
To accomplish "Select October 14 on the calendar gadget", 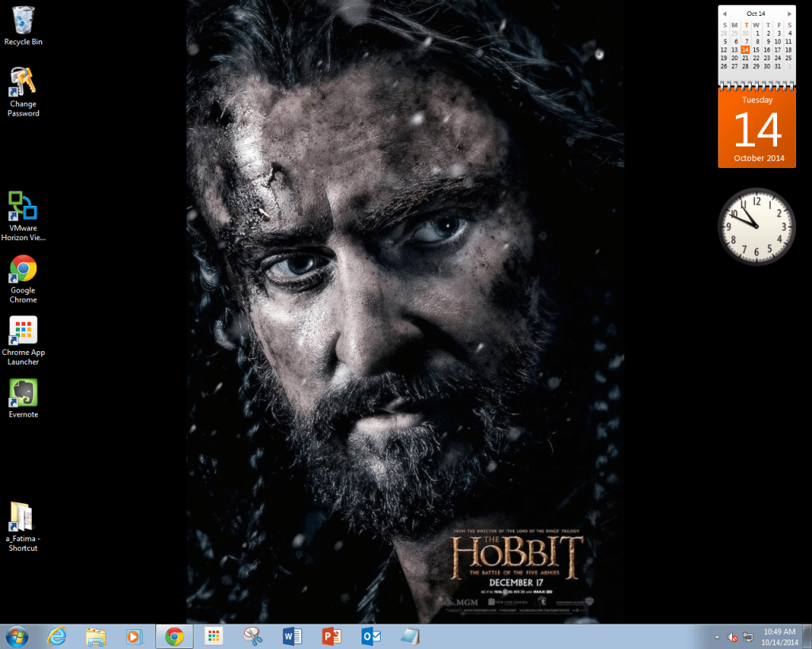I will 745,49.
